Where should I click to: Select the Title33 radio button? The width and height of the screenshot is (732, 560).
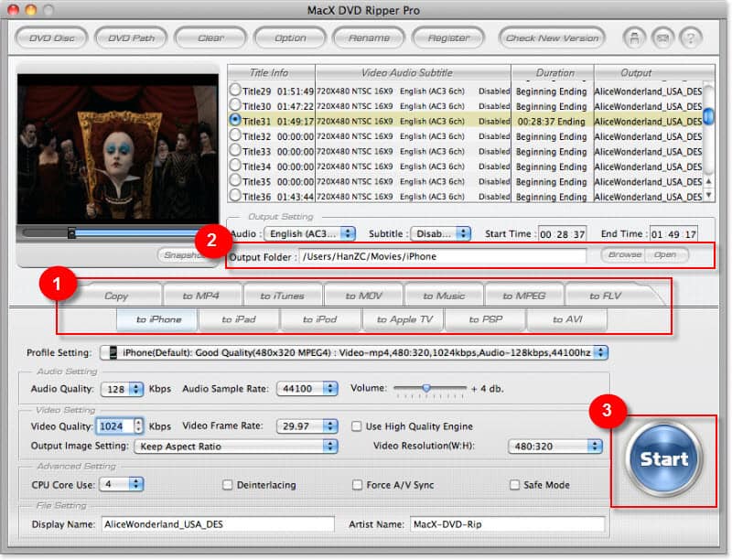coord(235,150)
